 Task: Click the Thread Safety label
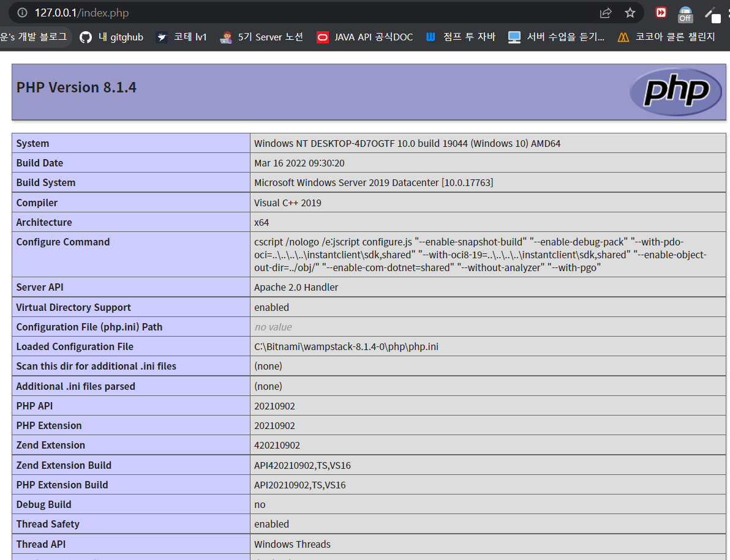pos(48,524)
